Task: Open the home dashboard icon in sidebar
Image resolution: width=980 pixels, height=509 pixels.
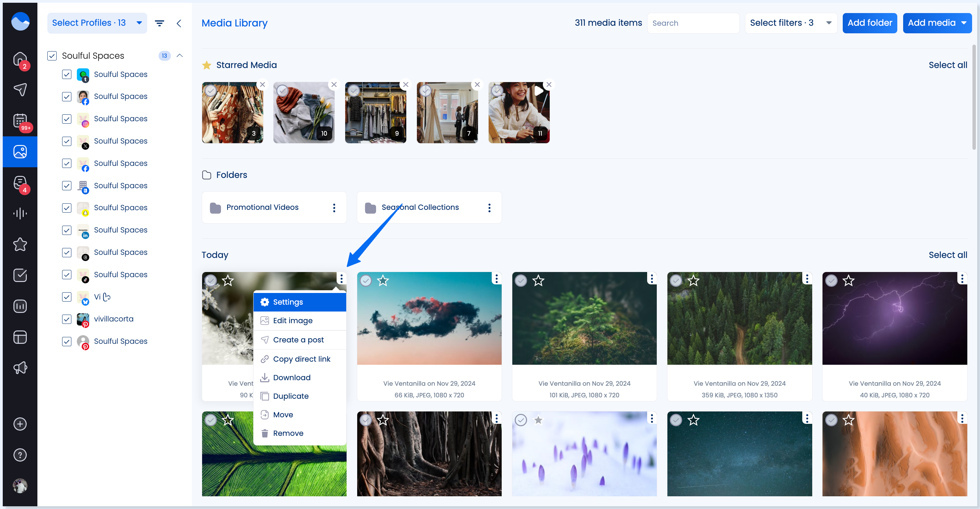Action: tap(20, 59)
